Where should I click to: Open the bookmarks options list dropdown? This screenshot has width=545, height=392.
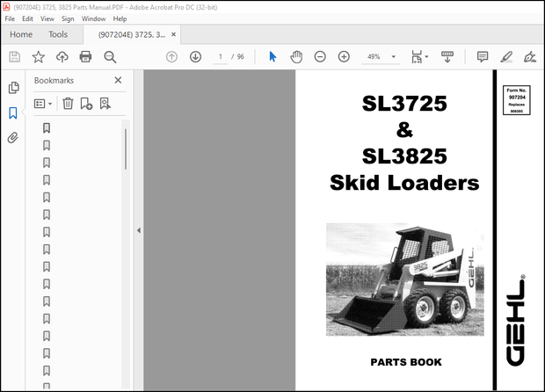click(43, 104)
